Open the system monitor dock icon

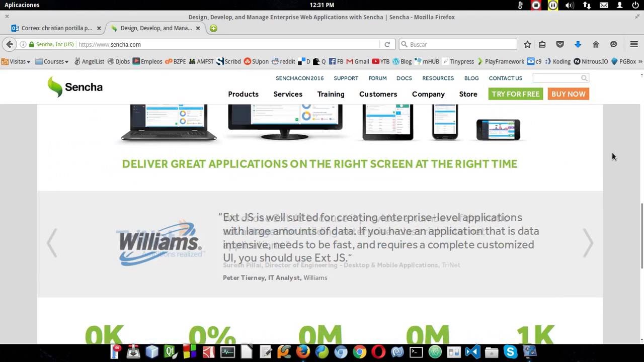tap(227, 352)
